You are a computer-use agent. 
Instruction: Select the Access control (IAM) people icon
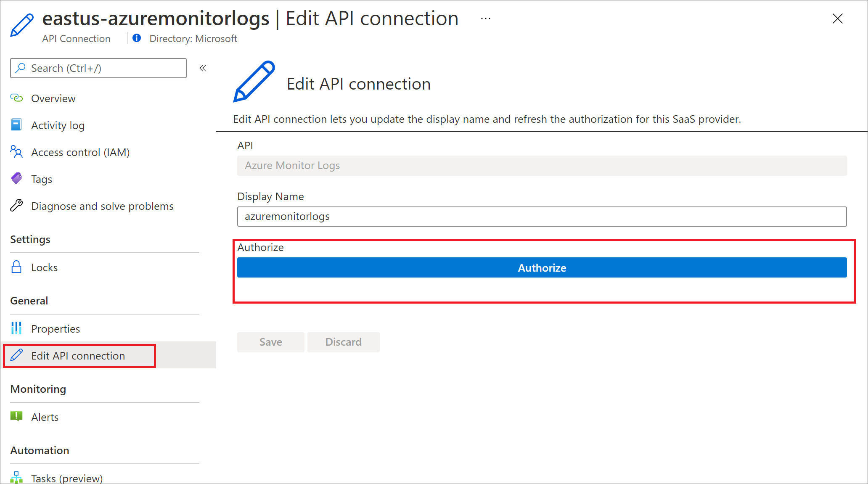pos(16,152)
